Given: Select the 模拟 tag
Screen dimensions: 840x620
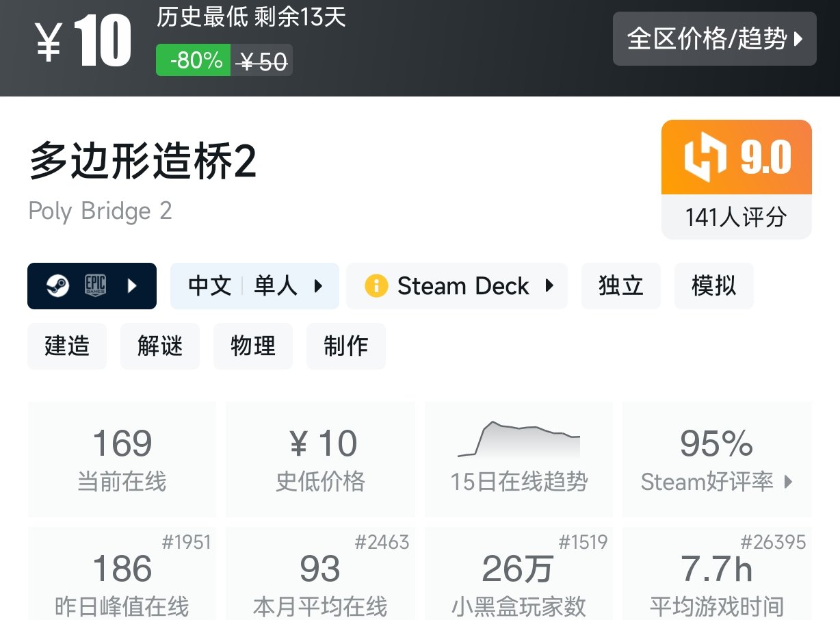Looking at the screenshot, I should pos(713,286).
